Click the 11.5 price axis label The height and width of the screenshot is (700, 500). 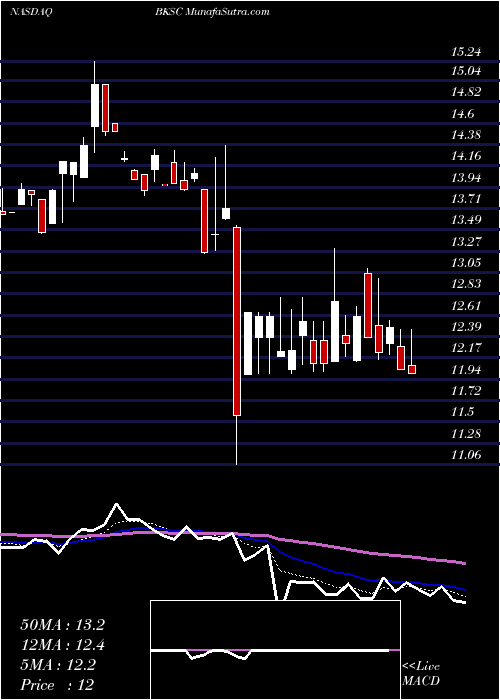coord(462,412)
